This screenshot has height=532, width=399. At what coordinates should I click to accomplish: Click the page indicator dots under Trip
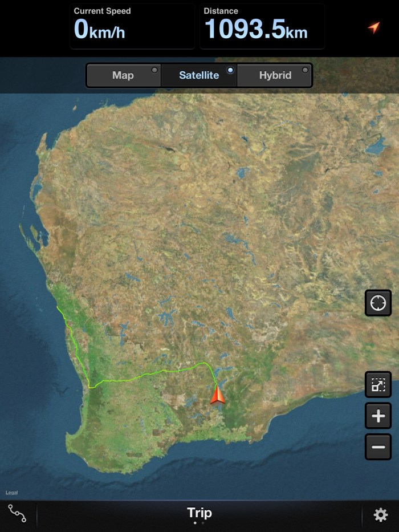click(x=199, y=523)
